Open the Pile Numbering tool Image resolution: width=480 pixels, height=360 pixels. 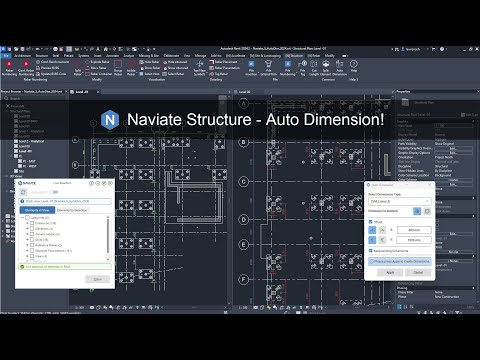coord(288,68)
